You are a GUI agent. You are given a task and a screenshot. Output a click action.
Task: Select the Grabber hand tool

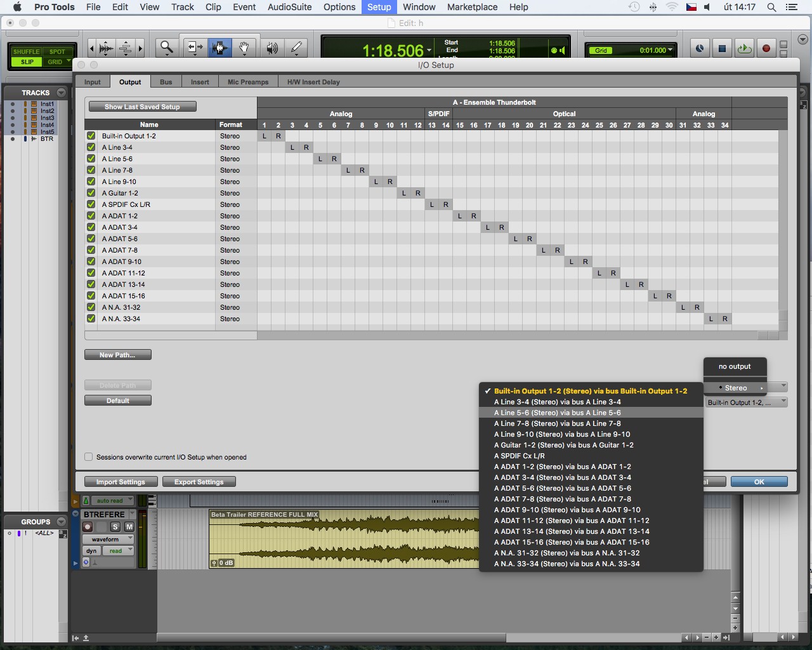(x=244, y=48)
